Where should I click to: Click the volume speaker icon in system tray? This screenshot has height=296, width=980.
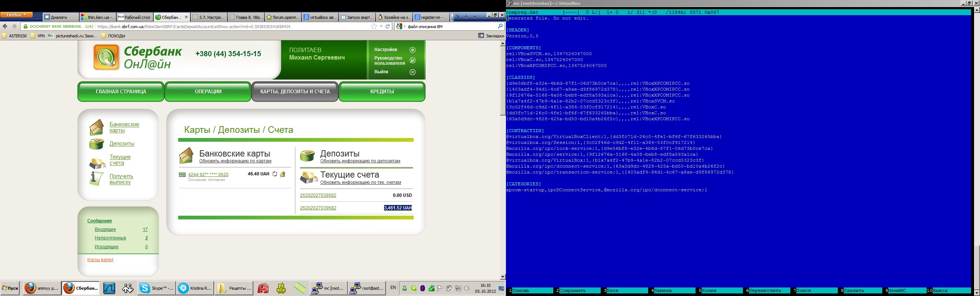click(x=467, y=288)
